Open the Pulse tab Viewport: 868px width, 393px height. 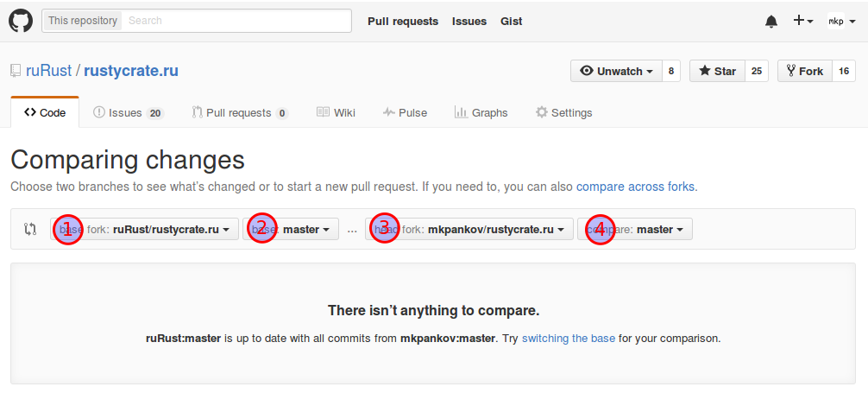point(405,112)
